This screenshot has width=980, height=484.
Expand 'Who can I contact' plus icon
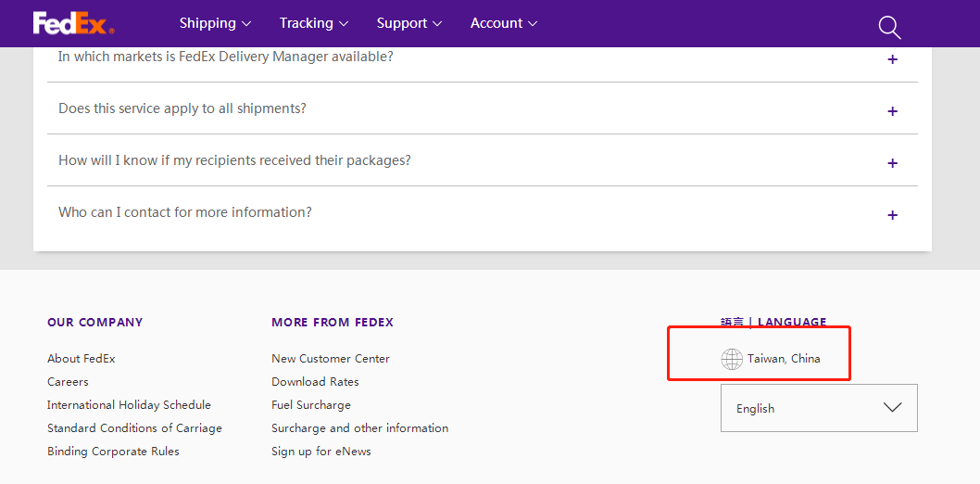pyautogui.click(x=893, y=215)
